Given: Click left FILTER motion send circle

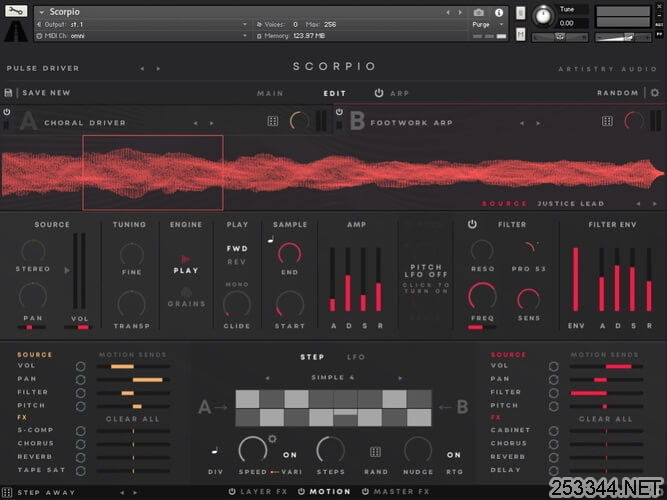Looking at the screenshot, I should (80, 393).
